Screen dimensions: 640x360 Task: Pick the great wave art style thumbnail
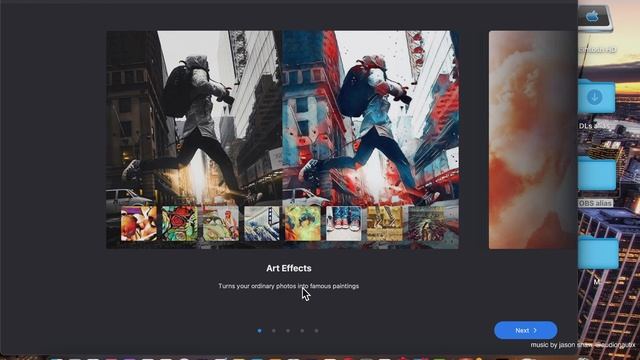click(x=262, y=223)
